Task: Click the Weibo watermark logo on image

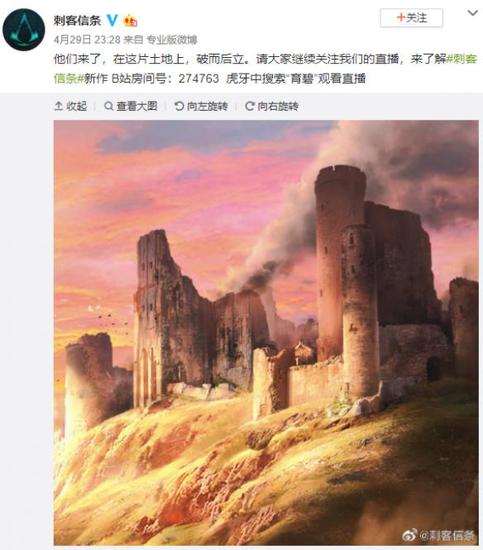Action: 409,535
